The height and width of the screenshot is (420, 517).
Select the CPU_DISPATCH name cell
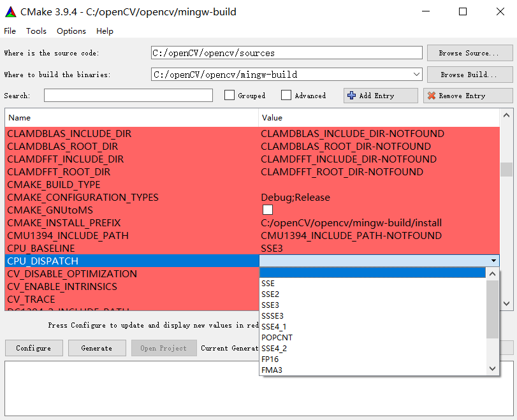132,261
